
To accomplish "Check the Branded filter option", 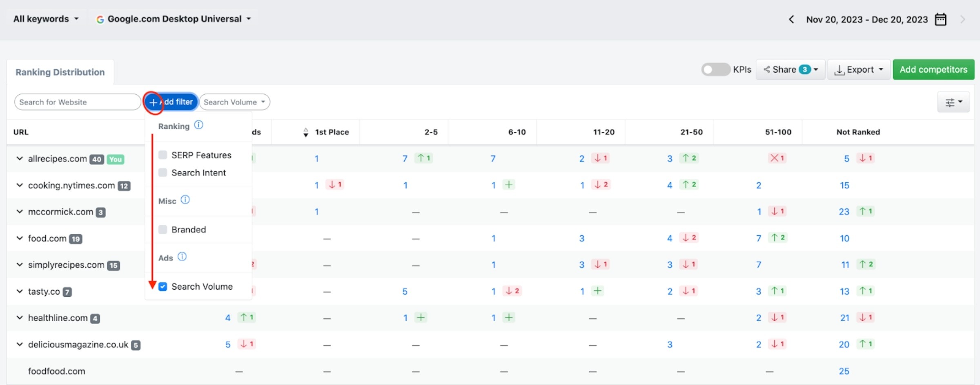I will [x=163, y=229].
